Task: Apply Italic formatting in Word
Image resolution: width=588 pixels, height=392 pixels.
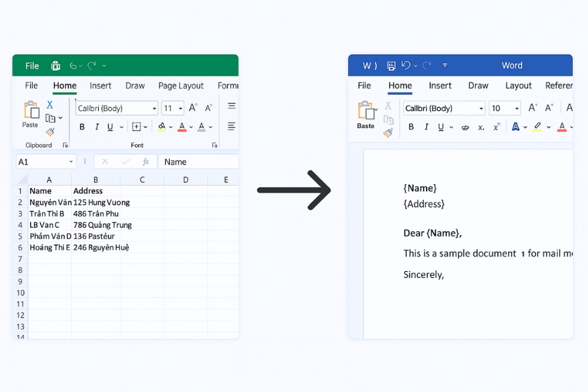Action: (426, 126)
